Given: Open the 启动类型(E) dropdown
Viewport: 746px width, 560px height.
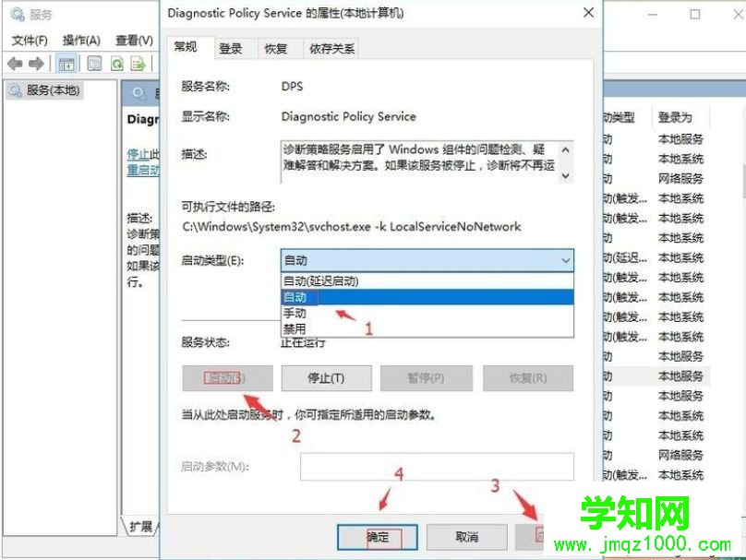Looking at the screenshot, I should (565, 259).
